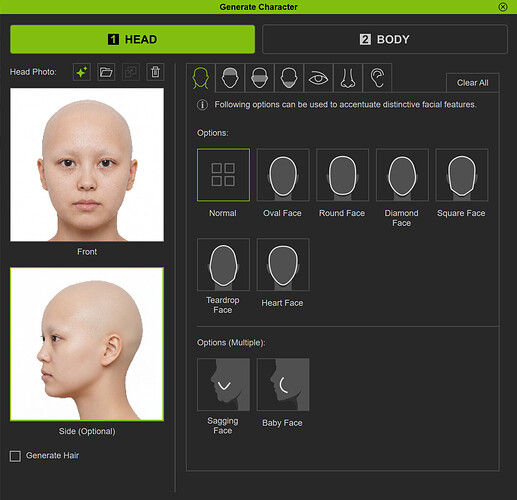Image resolution: width=517 pixels, height=500 pixels.
Task: Open the forehead region tab
Action: pos(230,78)
